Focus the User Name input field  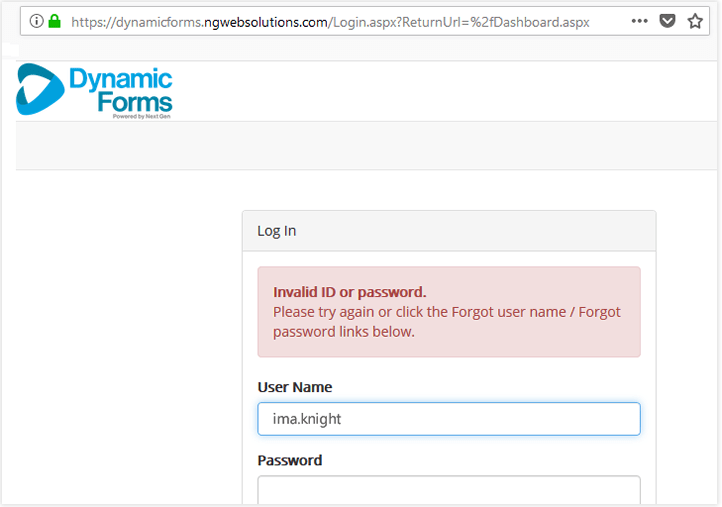449,419
